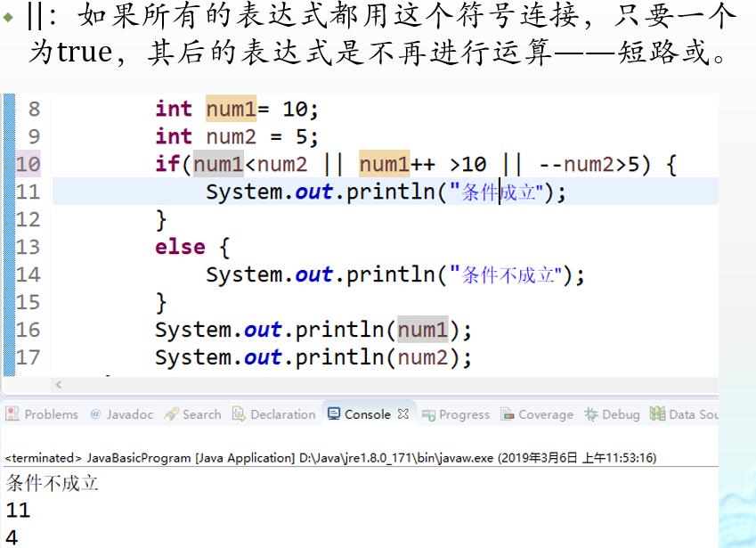The height and width of the screenshot is (548, 756).
Task: Click line number 16 in gutter
Action: (x=28, y=330)
